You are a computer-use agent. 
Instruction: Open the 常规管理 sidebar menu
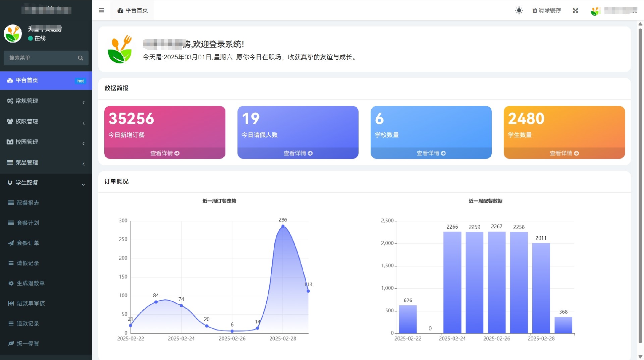coord(46,101)
